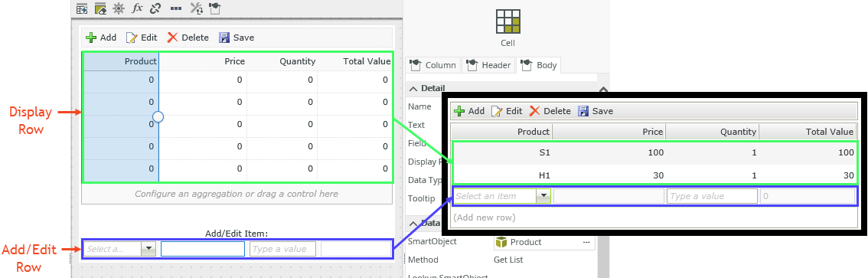Select the S1 row in preview list
Screen dimensions: 868x278
(x=654, y=152)
